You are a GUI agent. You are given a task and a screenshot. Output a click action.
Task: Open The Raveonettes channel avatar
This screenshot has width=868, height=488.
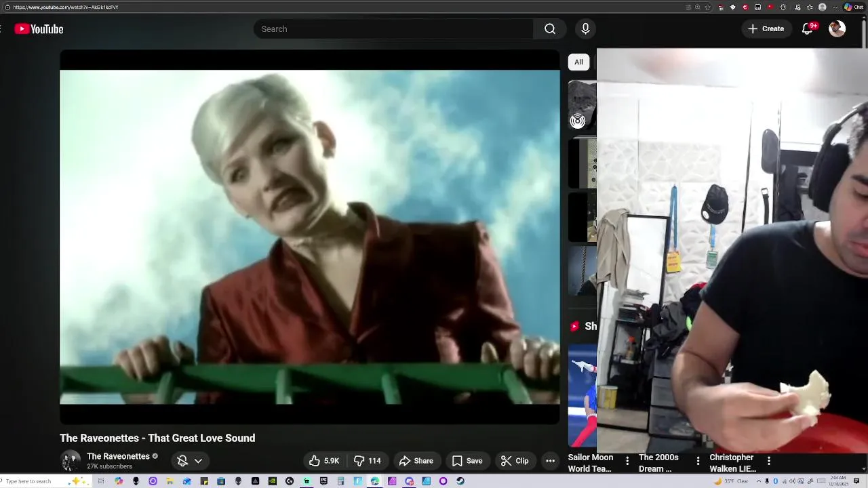(71, 461)
